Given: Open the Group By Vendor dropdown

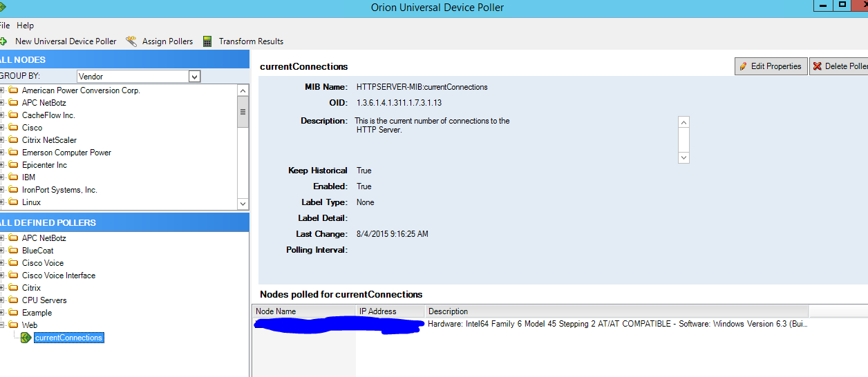Looking at the screenshot, I should point(194,77).
